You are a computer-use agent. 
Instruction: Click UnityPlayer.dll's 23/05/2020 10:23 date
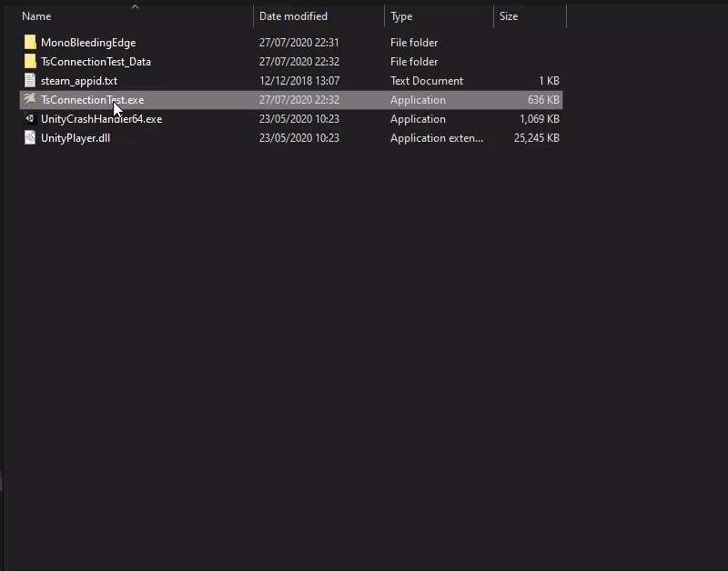pos(299,138)
